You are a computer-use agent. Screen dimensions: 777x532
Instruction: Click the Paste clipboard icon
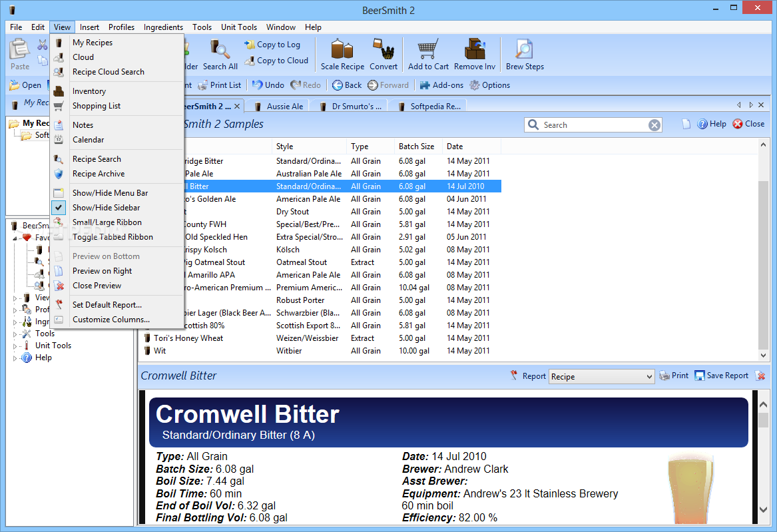(x=20, y=49)
